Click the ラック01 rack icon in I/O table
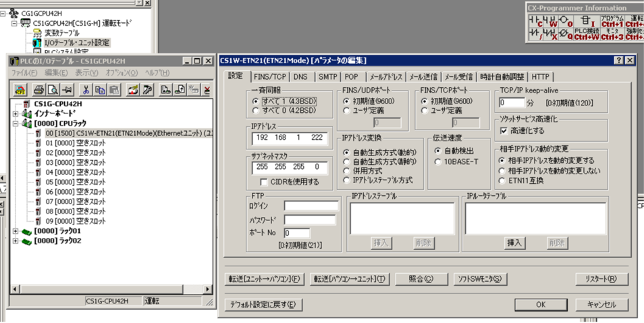The width and height of the screenshot is (644, 323). pyautogui.click(x=27, y=231)
